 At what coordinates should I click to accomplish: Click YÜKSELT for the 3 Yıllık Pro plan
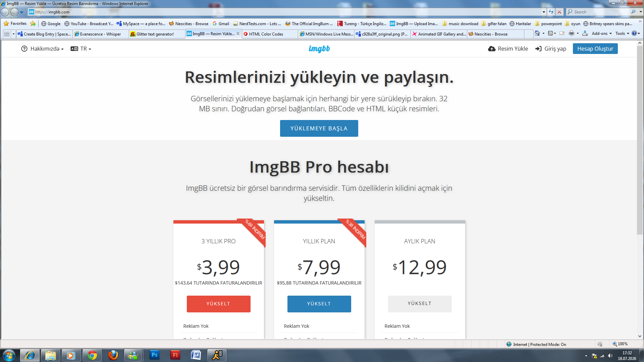pyautogui.click(x=218, y=304)
